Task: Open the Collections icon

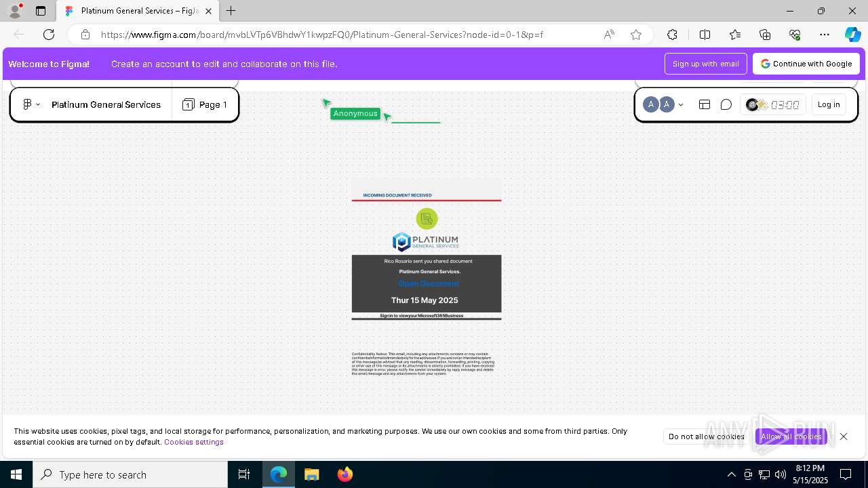Action: (765, 35)
